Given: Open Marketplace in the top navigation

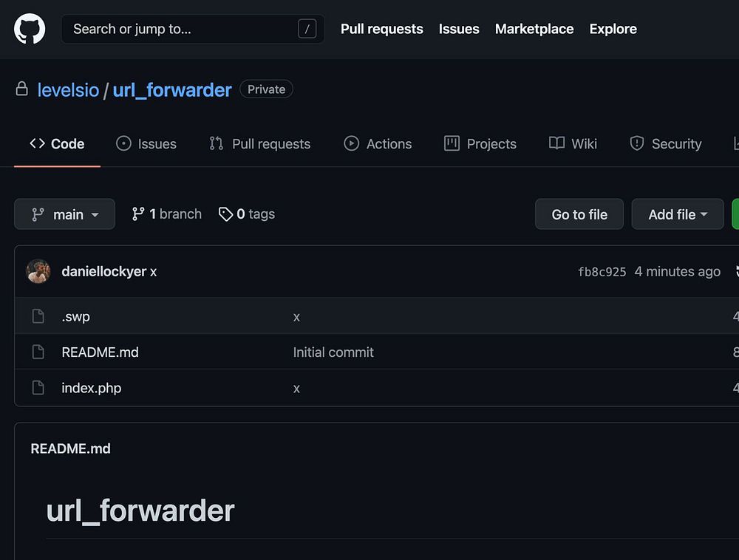Looking at the screenshot, I should 534,30.
